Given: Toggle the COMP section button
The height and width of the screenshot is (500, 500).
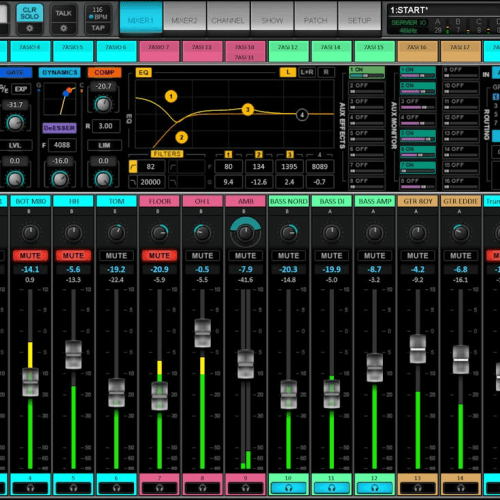Looking at the screenshot, I should point(104,72).
